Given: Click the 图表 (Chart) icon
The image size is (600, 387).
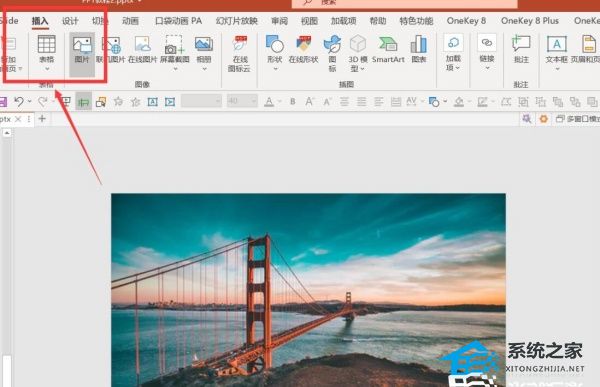Looking at the screenshot, I should 419,49.
